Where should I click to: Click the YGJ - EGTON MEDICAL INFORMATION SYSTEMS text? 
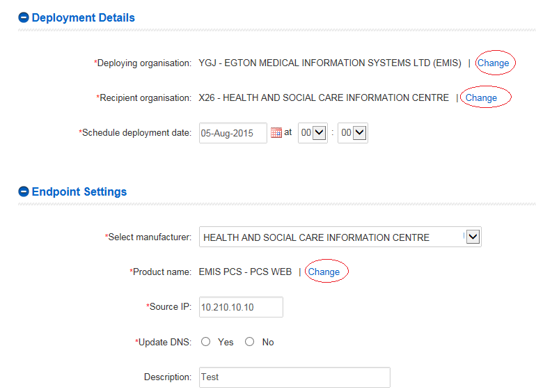tap(330, 63)
